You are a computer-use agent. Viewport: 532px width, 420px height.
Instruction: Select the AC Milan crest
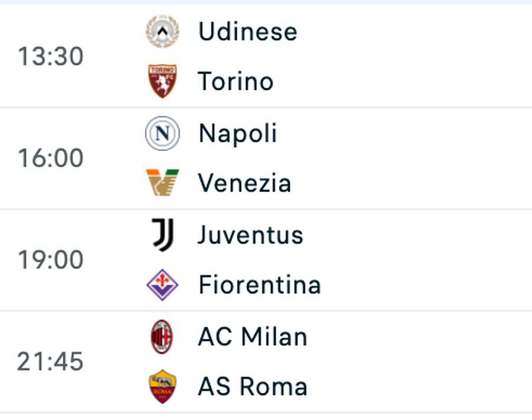[162, 337]
